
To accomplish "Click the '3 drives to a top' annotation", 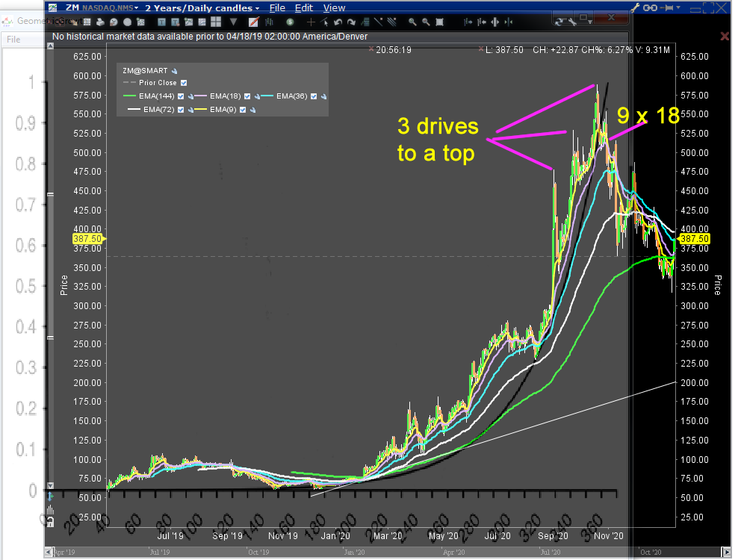I will pos(438,140).
